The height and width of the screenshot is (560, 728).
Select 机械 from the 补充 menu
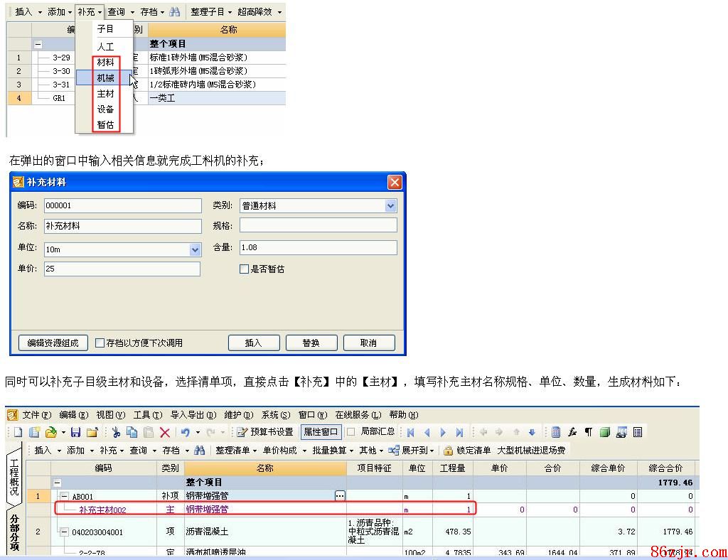[x=106, y=78]
